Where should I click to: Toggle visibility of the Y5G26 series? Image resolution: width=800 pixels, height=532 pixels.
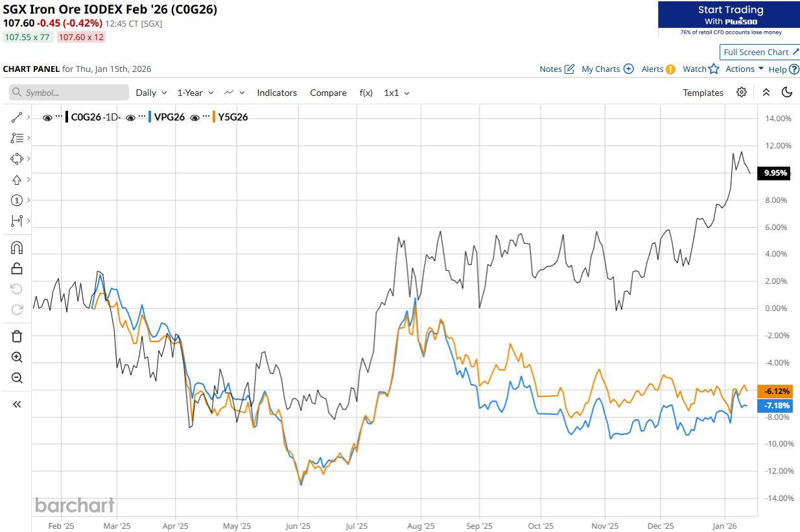[x=194, y=117]
